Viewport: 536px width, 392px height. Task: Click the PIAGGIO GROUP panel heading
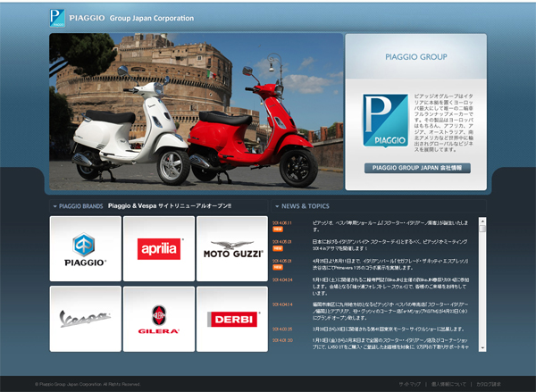click(x=416, y=57)
